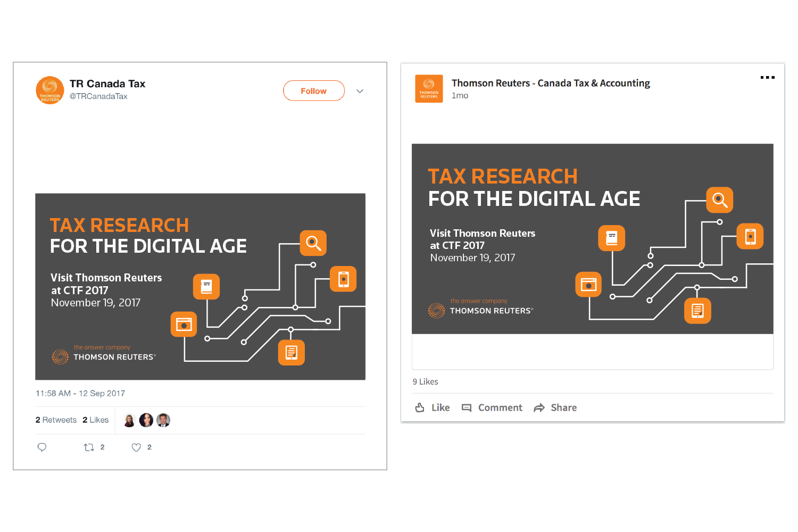Click the 1mo timestamp on the LinkedIn post

click(460, 96)
